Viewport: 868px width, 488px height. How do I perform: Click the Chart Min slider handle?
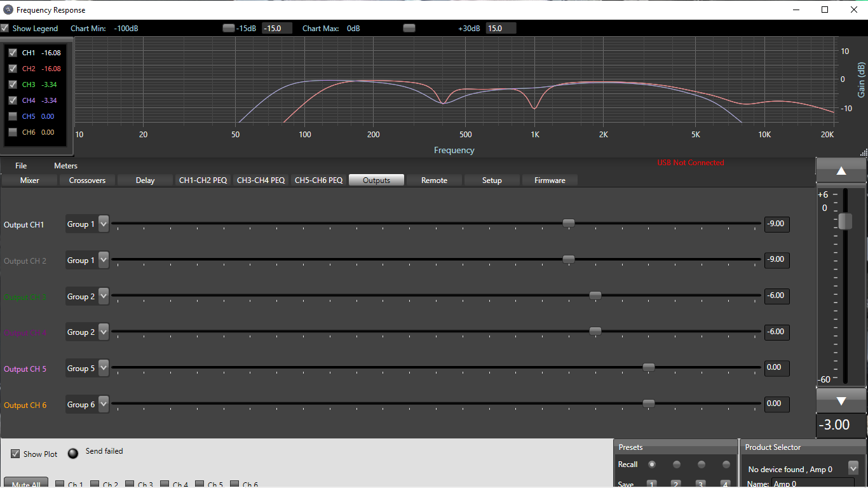228,28
